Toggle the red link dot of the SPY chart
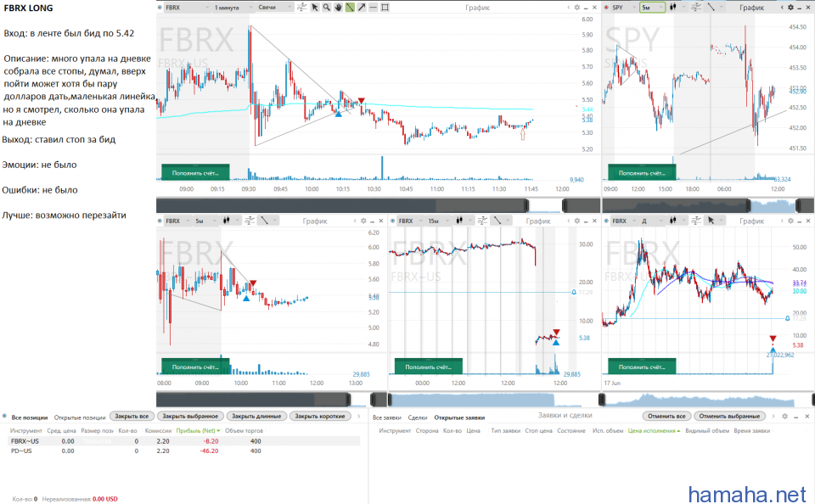Screen dimensions: 815x504 coord(606,8)
